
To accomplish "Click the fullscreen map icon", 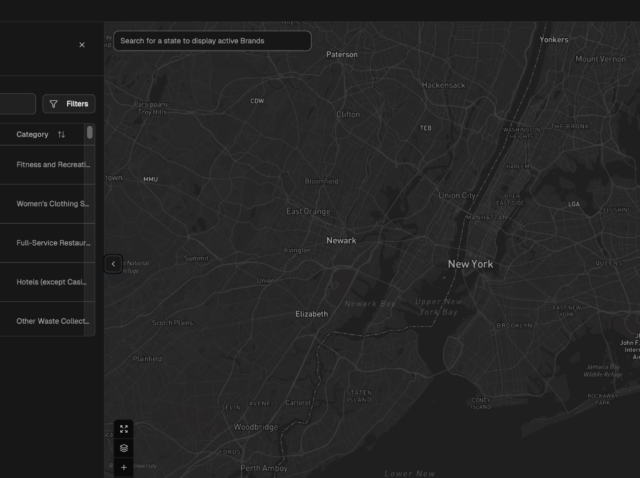I will (x=124, y=429).
